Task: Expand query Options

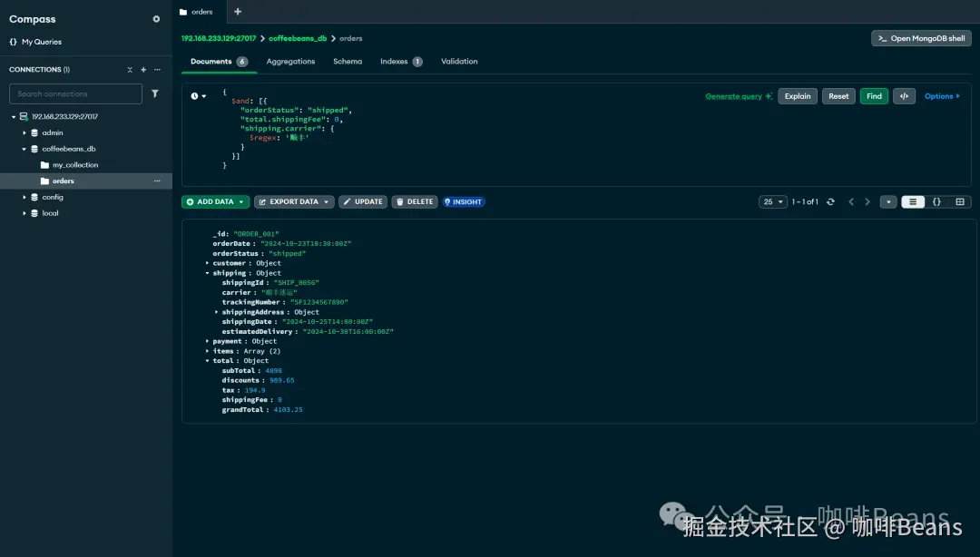Action: pyautogui.click(x=942, y=96)
